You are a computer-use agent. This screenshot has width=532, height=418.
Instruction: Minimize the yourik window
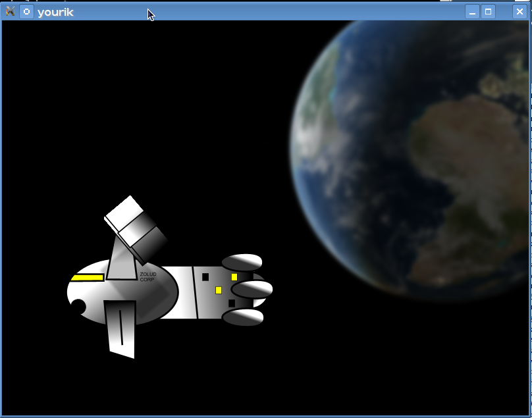coord(472,11)
